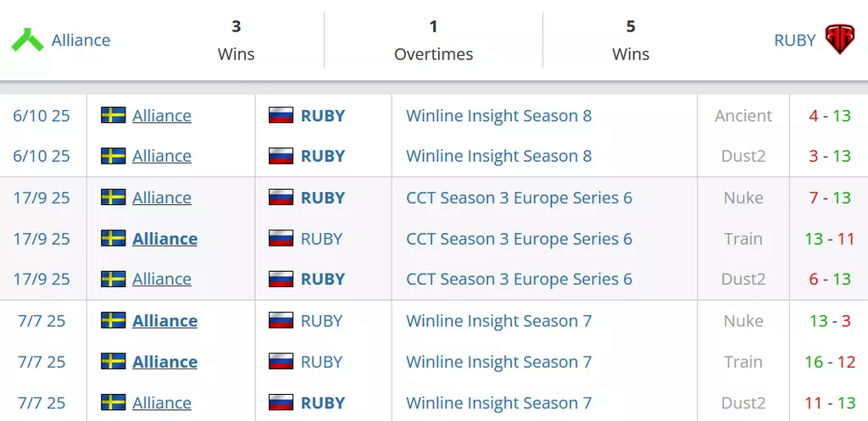868x421 pixels.
Task: Open CCT Season 3 Europe Series 6 Train match
Action: click(x=519, y=239)
